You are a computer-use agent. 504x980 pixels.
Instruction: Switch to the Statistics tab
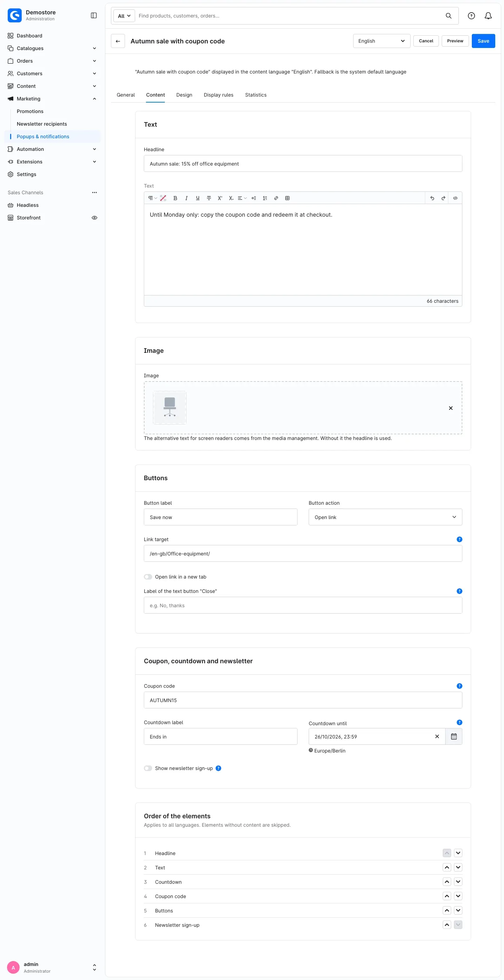coord(255,95)
